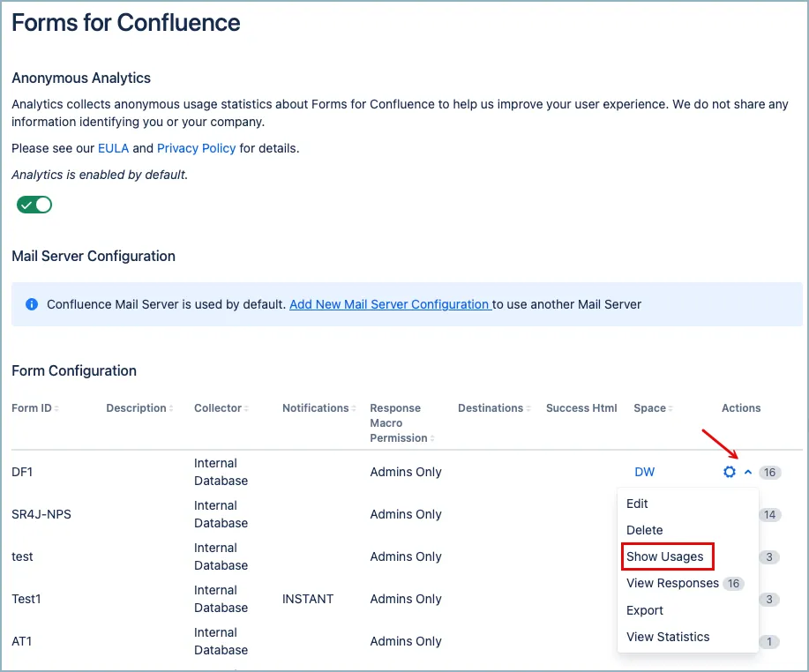This screenshot has width=809, height=672.
Task: Click the blue info icon in mail banner
Action: point(32,304)
